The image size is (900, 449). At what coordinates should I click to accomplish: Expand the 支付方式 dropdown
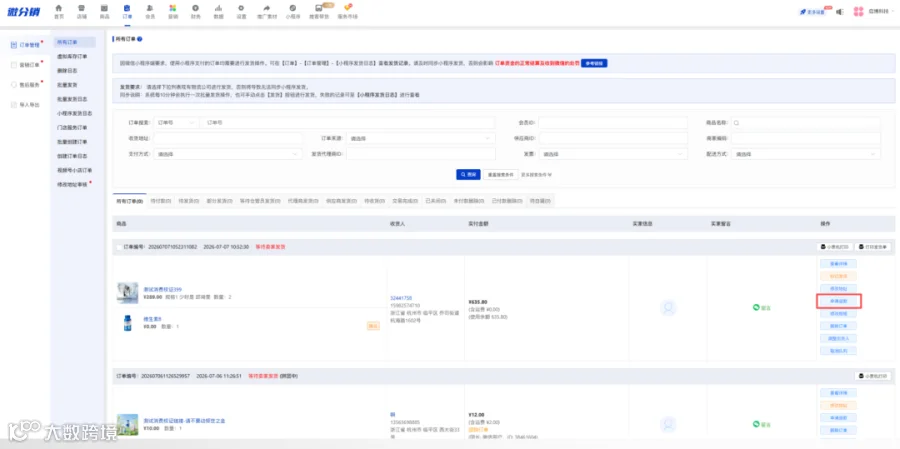[228, 154]
